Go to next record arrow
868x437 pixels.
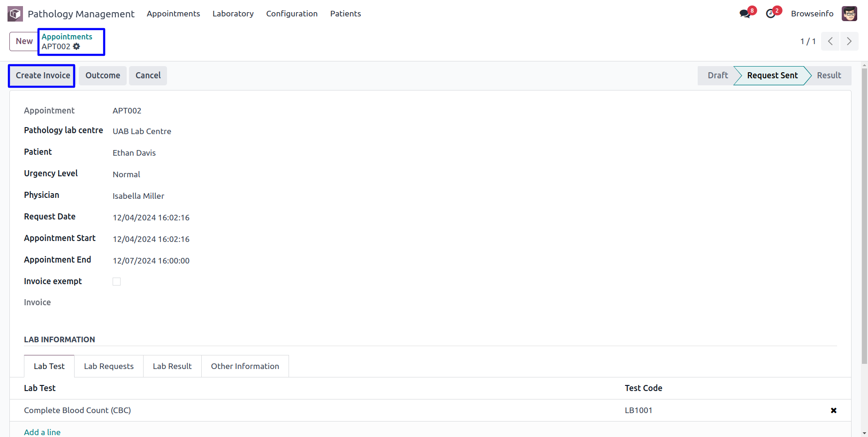849,41
